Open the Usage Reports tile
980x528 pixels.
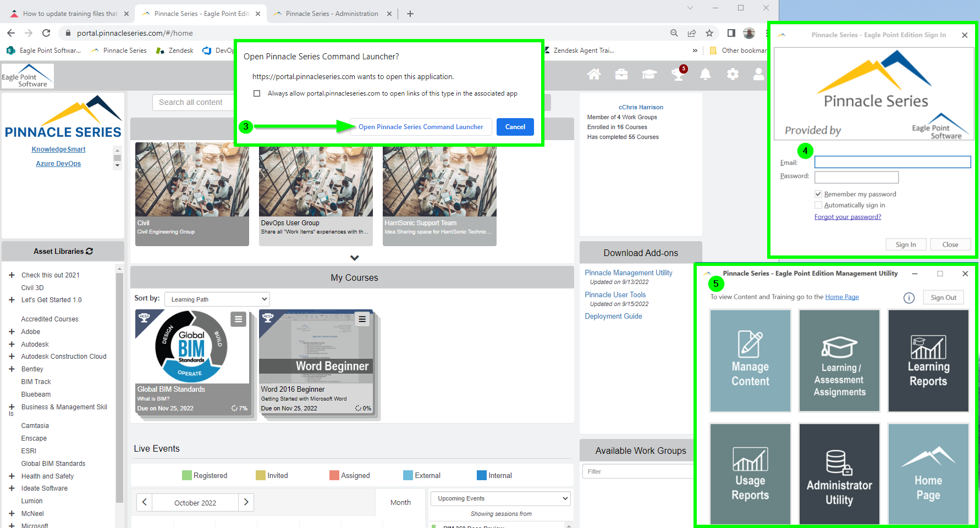click(750, 474)
